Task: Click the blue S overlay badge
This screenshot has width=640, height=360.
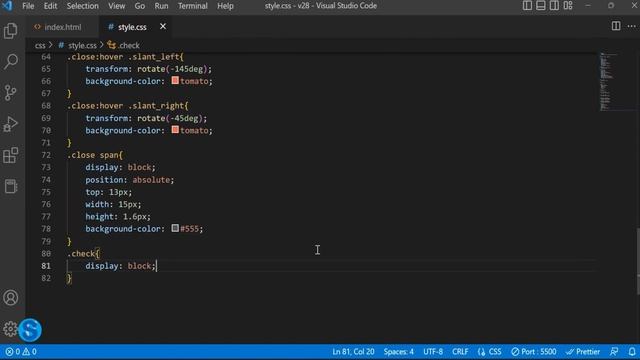Action: tap(30, 329)
